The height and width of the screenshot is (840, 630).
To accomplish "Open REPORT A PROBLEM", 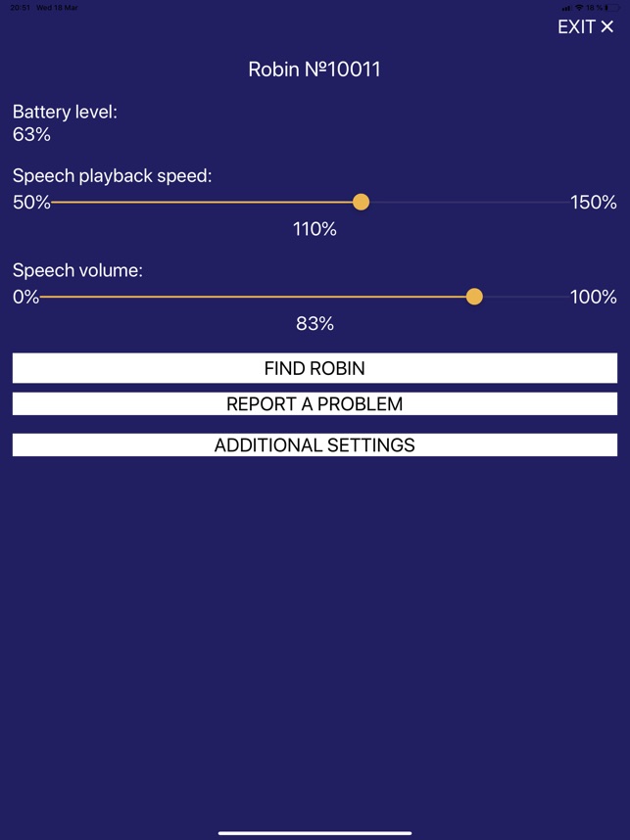I will [315, 403].
